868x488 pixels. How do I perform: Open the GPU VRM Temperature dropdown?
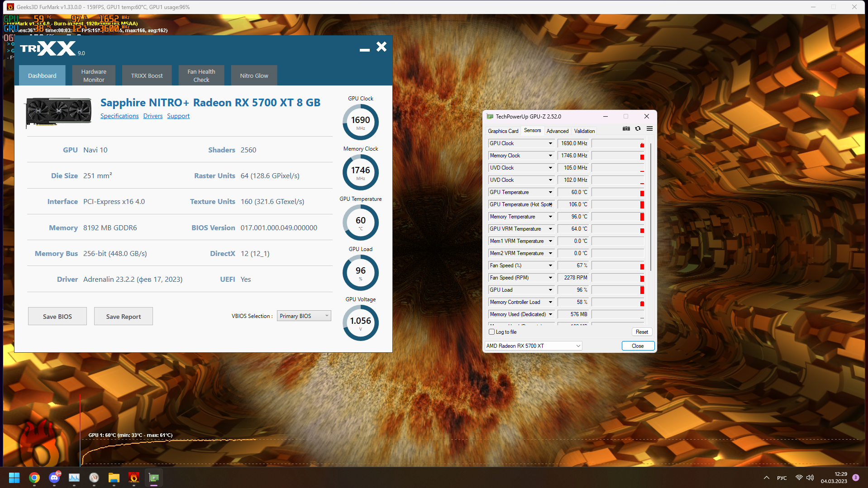pyautogui.click(x=550, y=229)
